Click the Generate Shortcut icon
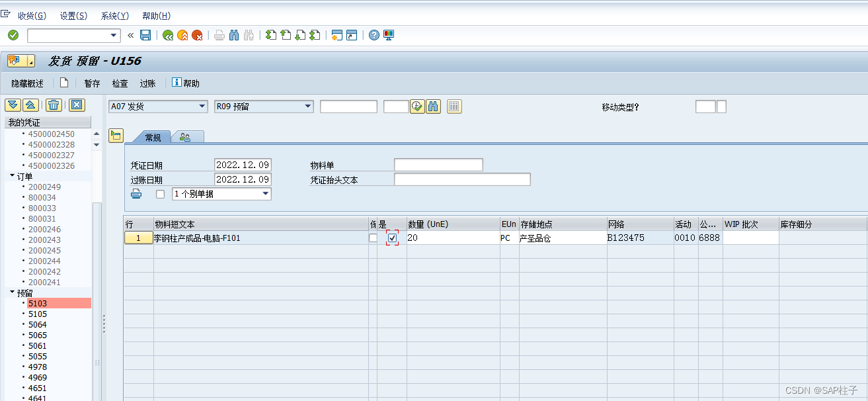The height and width of the screenshot is (401, 868). (352, 35)
